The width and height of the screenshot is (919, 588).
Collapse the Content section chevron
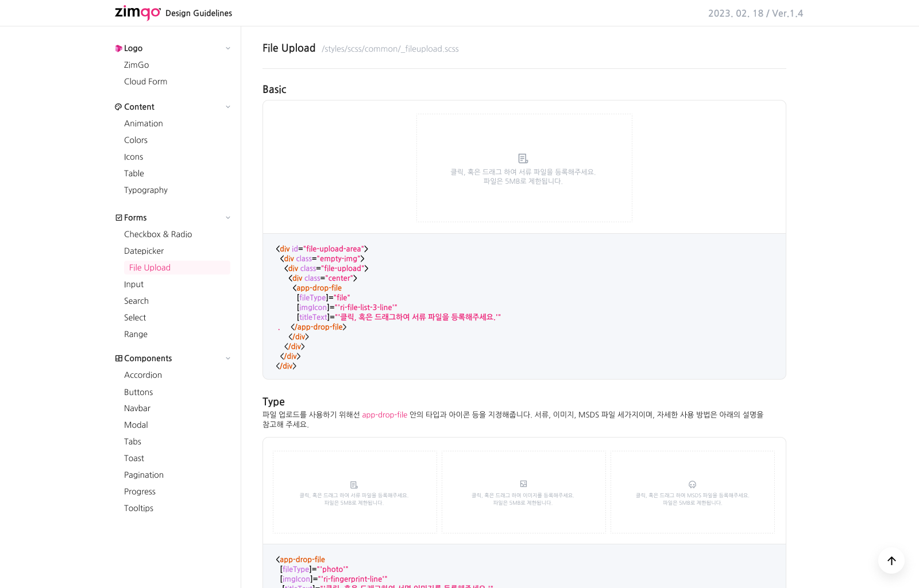click(x=228, y=107)
